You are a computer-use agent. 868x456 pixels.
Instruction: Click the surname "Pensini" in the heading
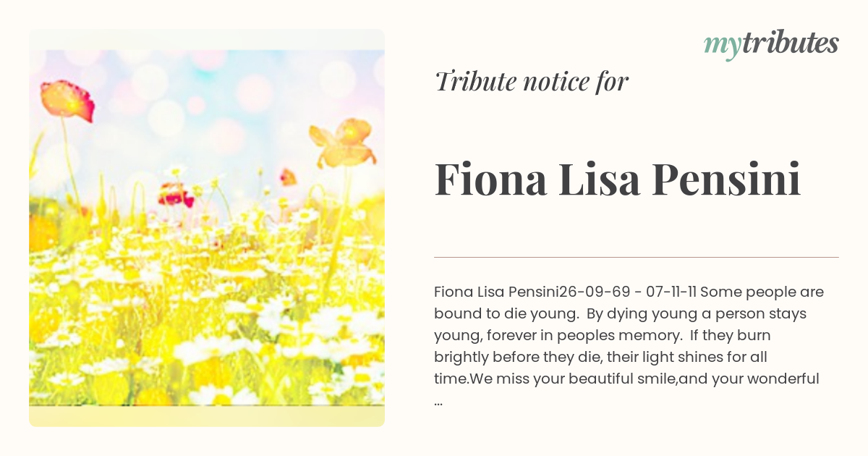pyautogui.click(x=726, y=180)
